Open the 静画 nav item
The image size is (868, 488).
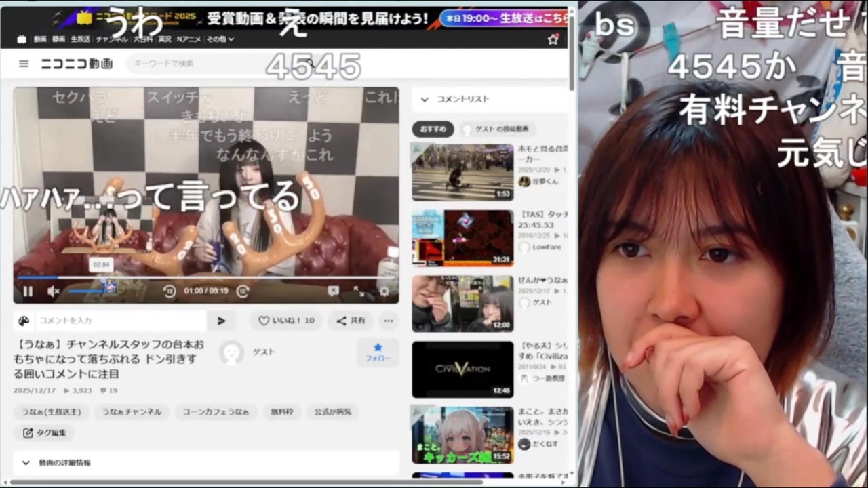[x=58, y=39]
